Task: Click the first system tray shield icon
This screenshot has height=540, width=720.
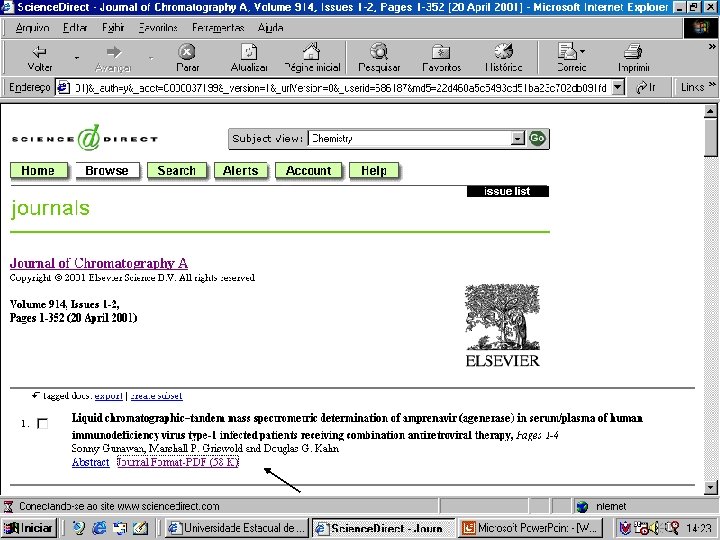Action: [625, 528]
